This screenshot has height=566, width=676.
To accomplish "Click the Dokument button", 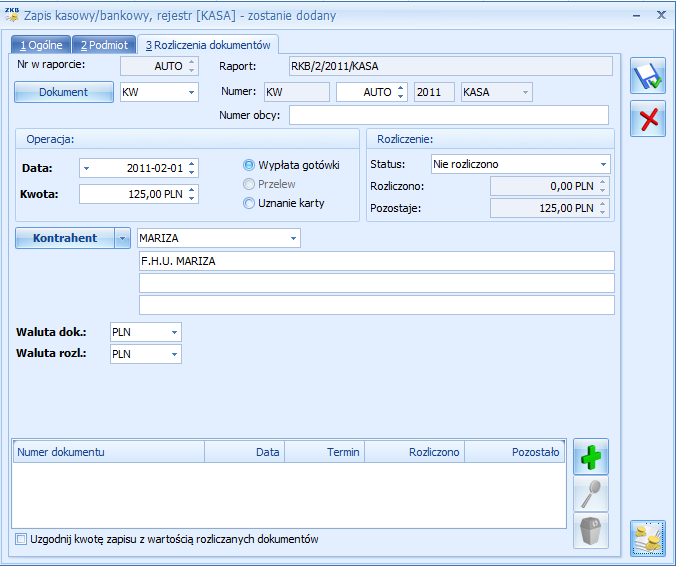I will pos(64,92).
